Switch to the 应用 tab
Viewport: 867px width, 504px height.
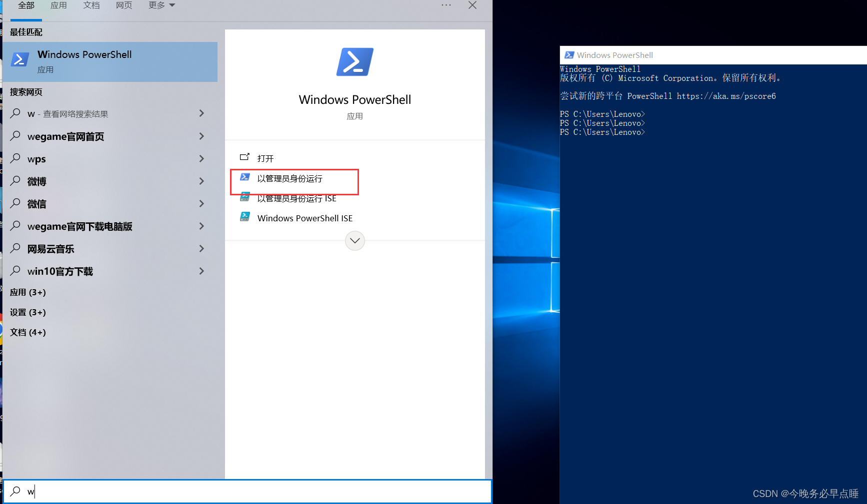point(58,5)
